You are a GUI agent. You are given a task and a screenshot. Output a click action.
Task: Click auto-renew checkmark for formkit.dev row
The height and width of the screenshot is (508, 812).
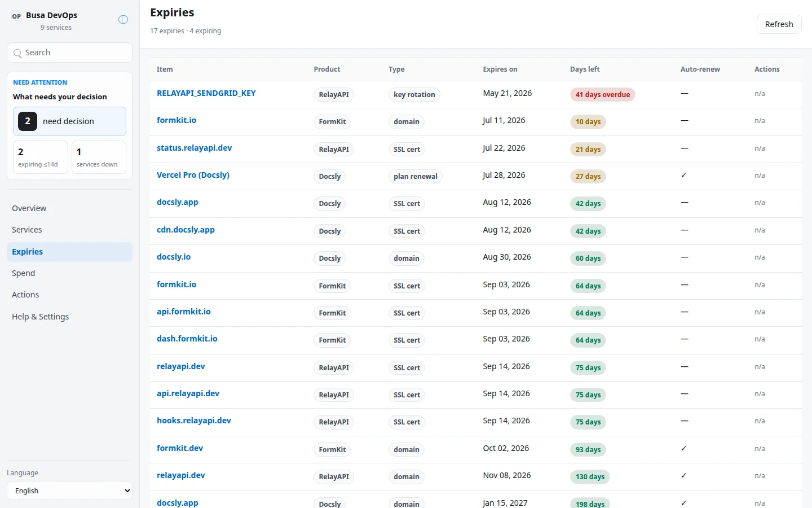(x=684, y=448)
